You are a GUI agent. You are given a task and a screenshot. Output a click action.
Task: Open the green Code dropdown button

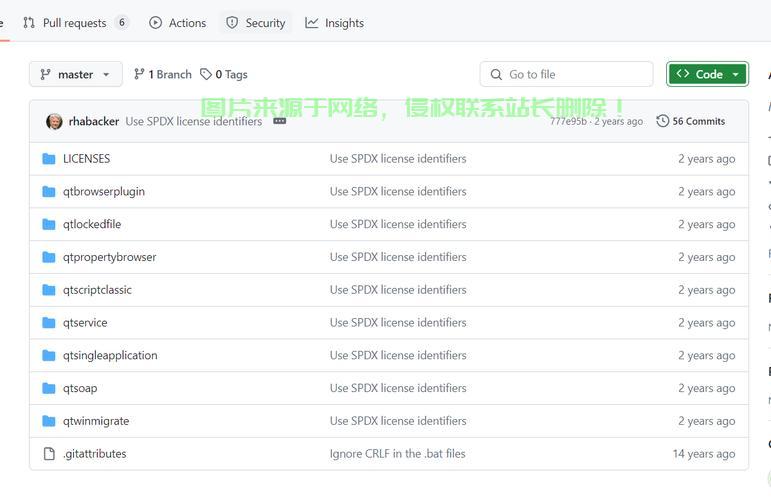coord(707,74)
